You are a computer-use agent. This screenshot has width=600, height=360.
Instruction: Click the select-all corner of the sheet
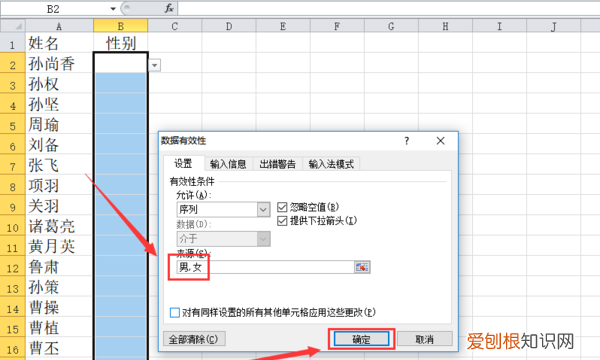pyautogui.click(x=13, y=26)
